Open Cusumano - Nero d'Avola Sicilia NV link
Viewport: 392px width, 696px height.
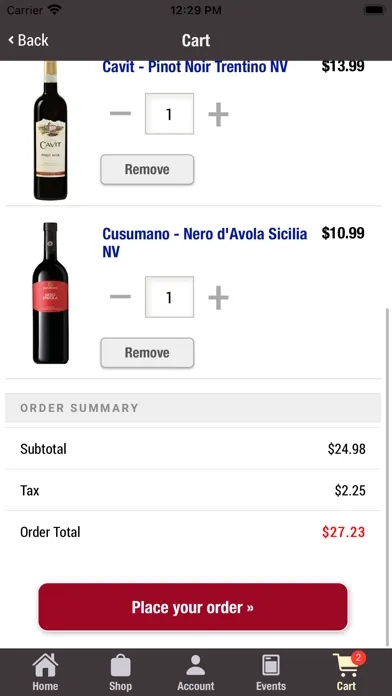click(x=205, y=242)
